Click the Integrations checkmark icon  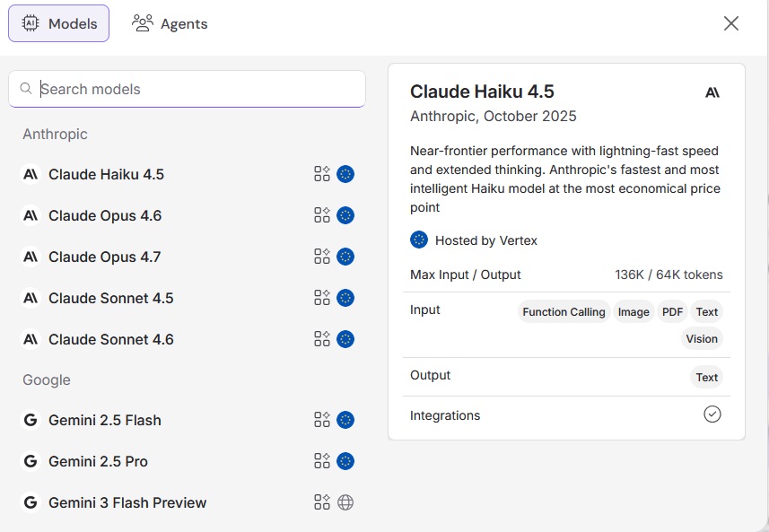[712, 414]
